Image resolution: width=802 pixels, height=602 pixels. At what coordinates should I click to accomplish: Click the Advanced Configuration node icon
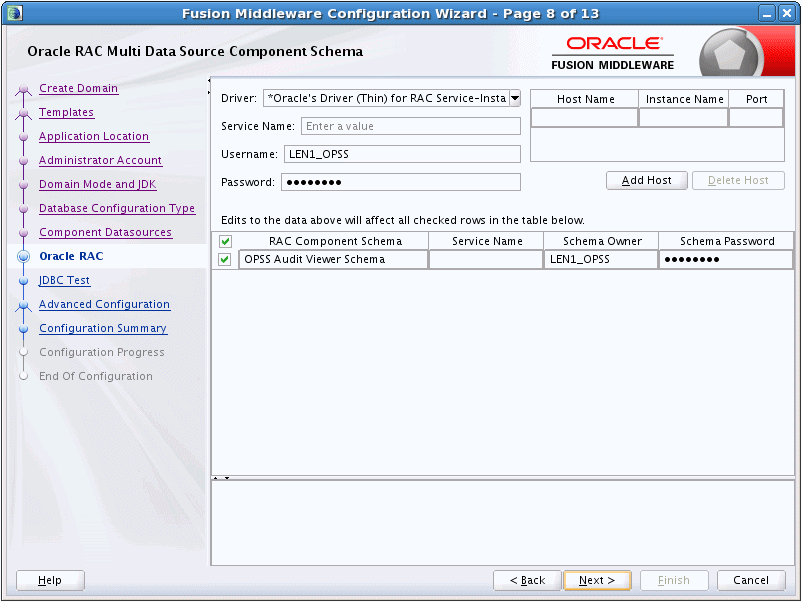pos(24,305)
